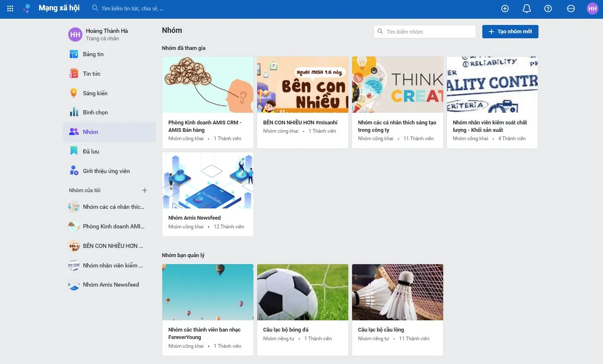Click the Tin tức news icon
The width and height of the screenshot is (603, 364).
click(x=74, y=74)
